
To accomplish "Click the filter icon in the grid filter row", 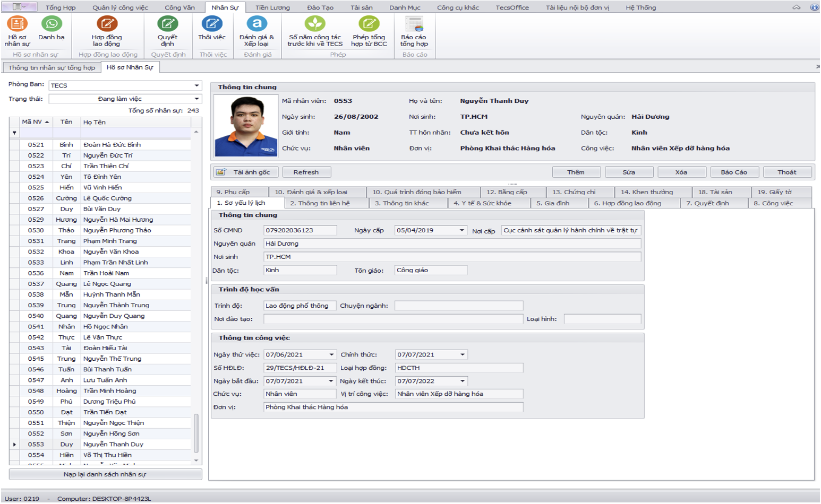I will point(14,133).
